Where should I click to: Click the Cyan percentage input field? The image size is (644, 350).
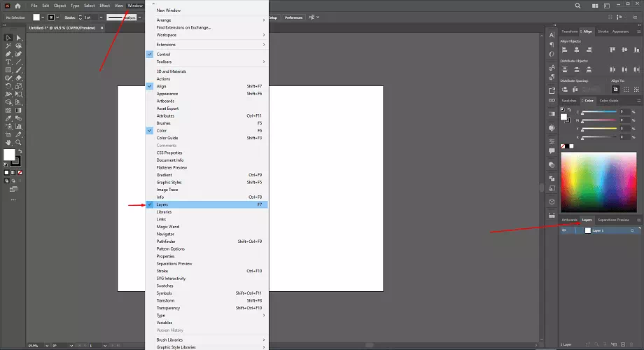point(624,112)
